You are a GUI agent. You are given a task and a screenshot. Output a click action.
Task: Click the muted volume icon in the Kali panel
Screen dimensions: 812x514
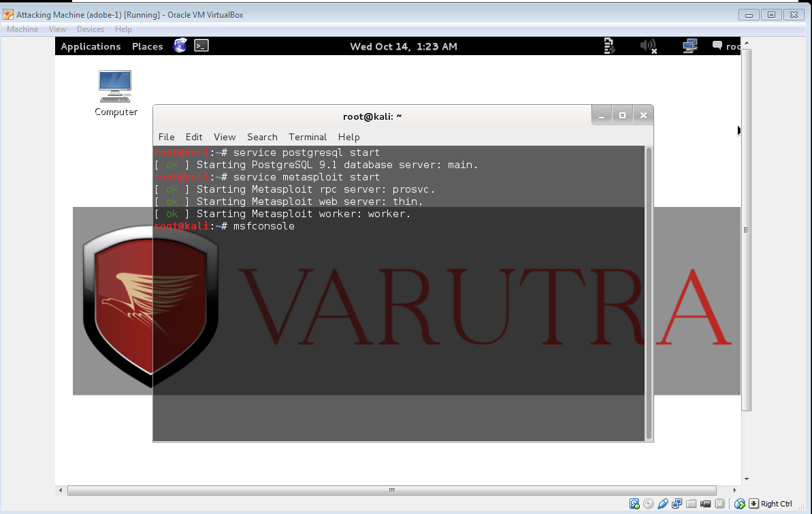point(649,46)
